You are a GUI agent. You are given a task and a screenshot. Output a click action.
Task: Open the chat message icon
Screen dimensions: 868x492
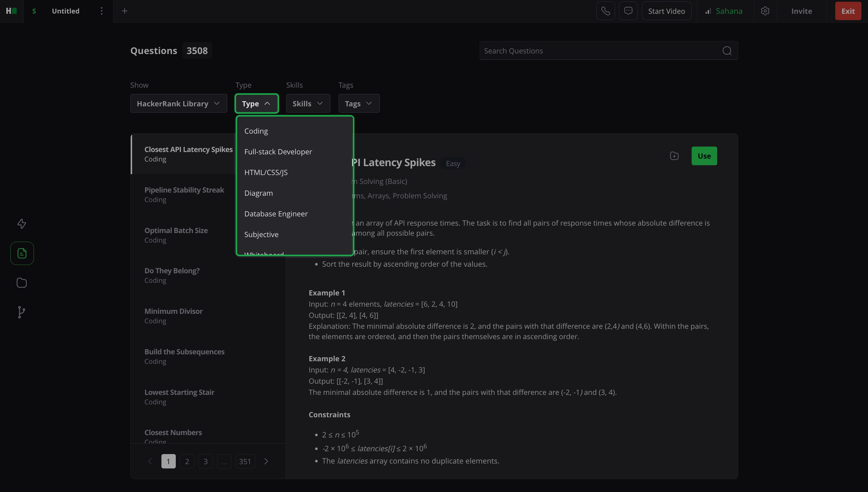tap(628, 11)
